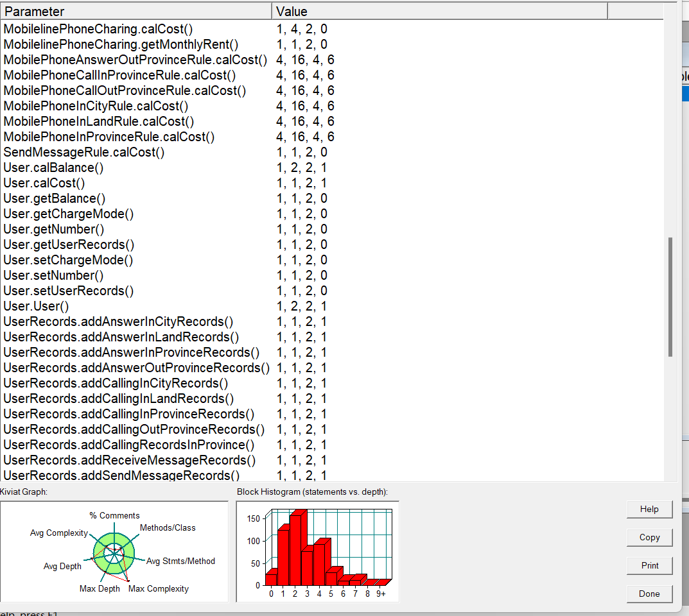Select the UserRecords.addCallingInProvinceRecords() row

(332, 414)
